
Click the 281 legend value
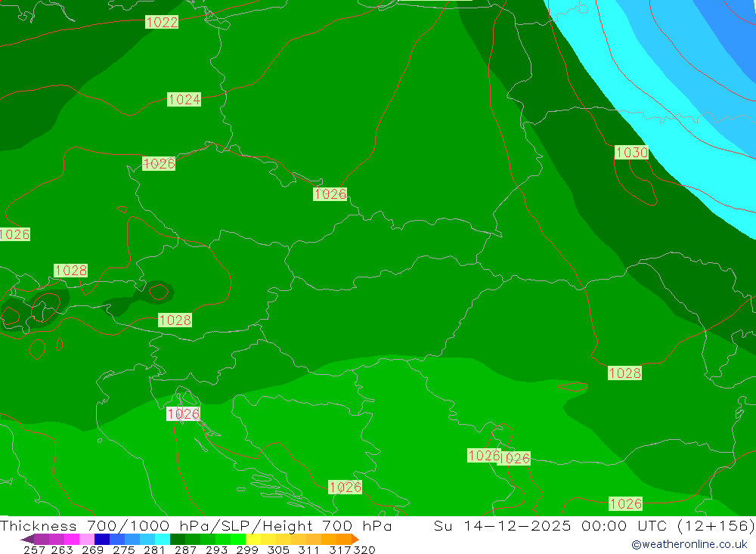click(154, 550)
